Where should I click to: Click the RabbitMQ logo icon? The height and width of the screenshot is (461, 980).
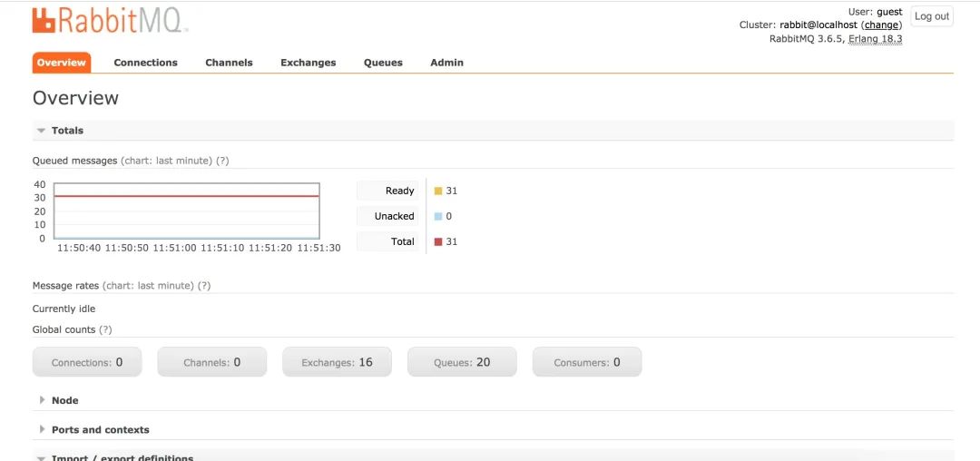click(44, 20)
